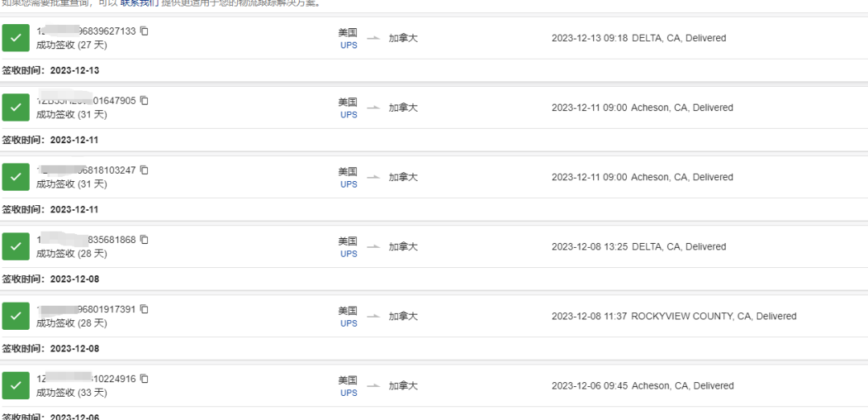
Task: Click green check icon for 9627133 shipment
Action: point(15,38)
